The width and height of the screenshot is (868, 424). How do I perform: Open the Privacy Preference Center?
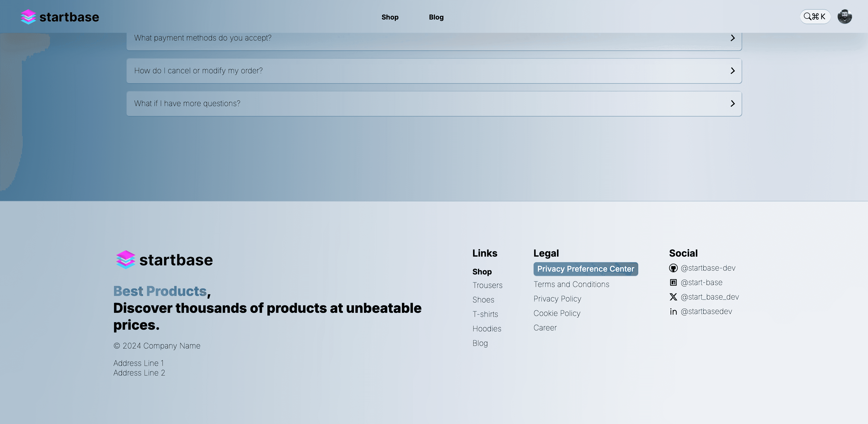(585, 268)
